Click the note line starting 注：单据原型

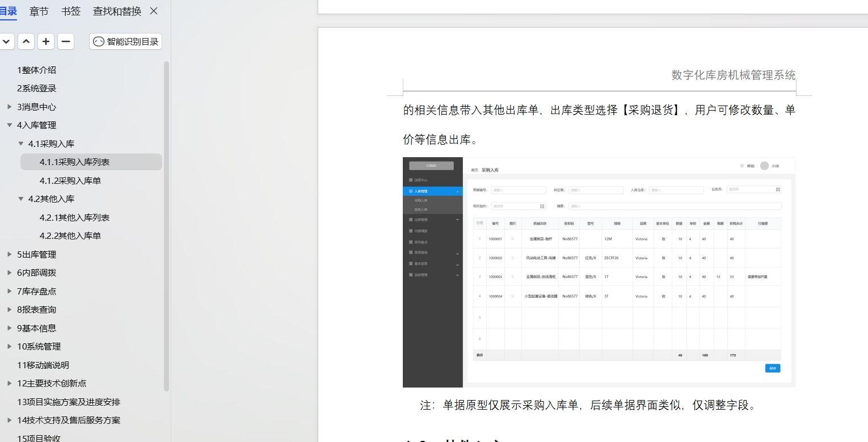[x=588, y=405]
